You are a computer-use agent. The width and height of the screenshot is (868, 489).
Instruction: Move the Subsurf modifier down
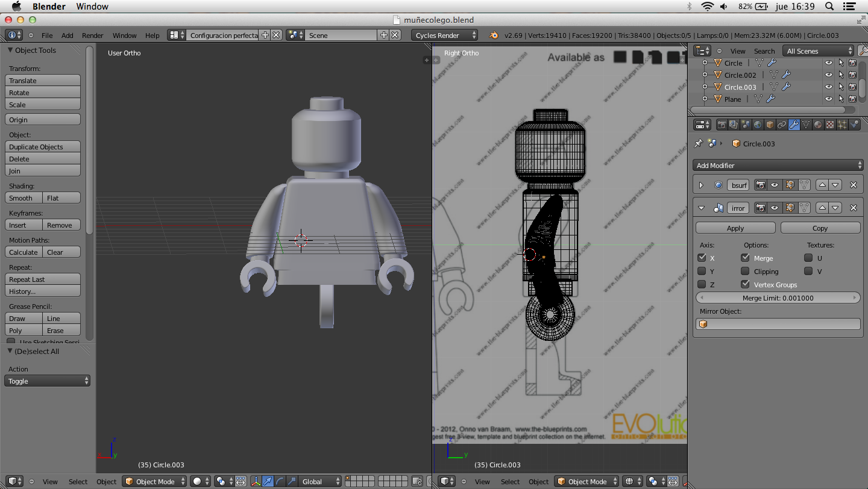pos(835,185)
